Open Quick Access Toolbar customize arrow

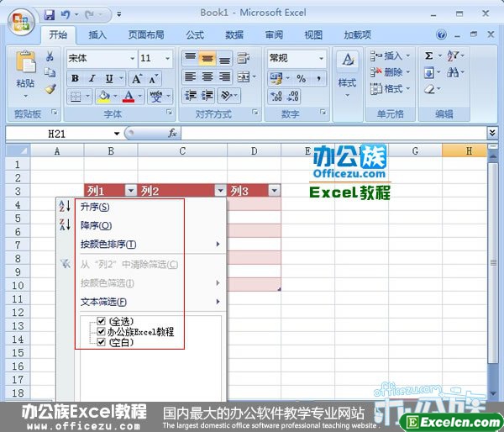(x=119, y=14)
